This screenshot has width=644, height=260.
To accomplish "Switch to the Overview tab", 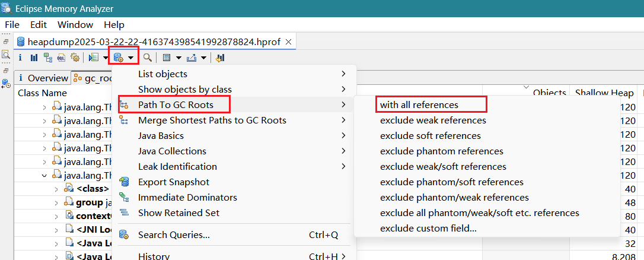I will coord(43,78).
